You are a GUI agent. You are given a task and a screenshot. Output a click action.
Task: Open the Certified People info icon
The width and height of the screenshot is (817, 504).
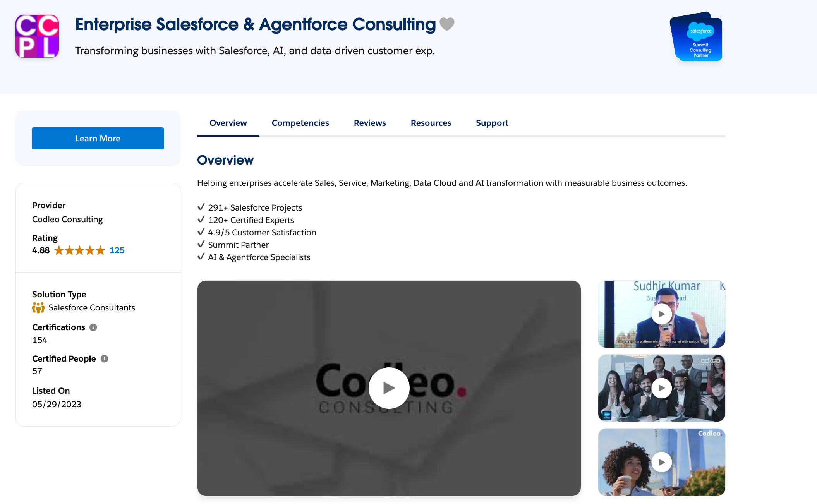[x=104, y=359]
